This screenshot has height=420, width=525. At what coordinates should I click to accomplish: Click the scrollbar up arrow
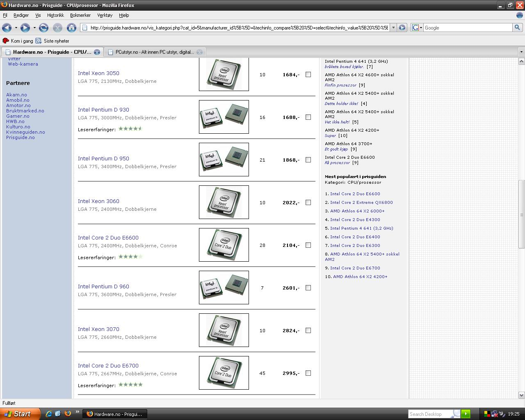pos(521,61)
